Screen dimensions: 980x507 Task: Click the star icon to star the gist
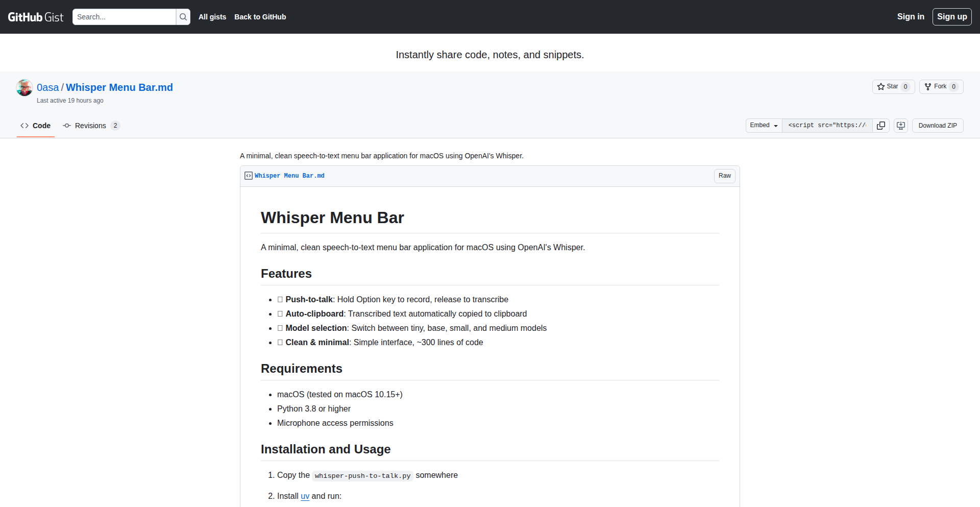tap(881, 86)
